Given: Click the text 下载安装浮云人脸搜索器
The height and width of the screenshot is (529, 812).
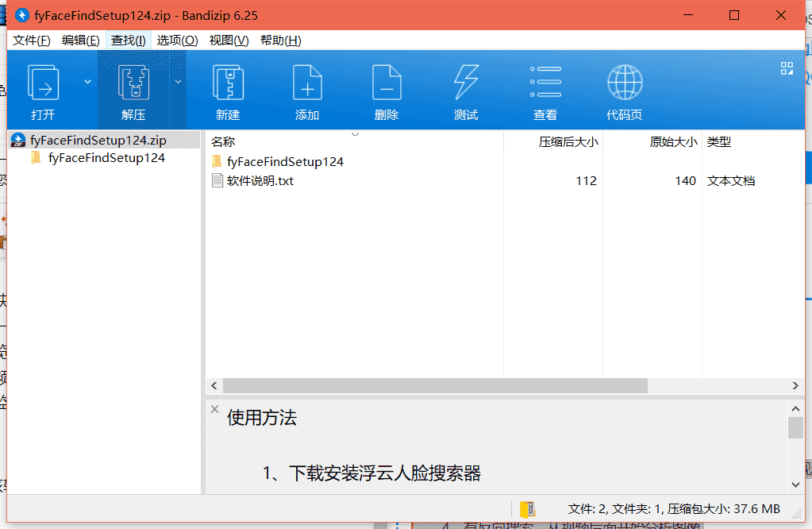Looking at the screenshot, I should coord(385,473).
